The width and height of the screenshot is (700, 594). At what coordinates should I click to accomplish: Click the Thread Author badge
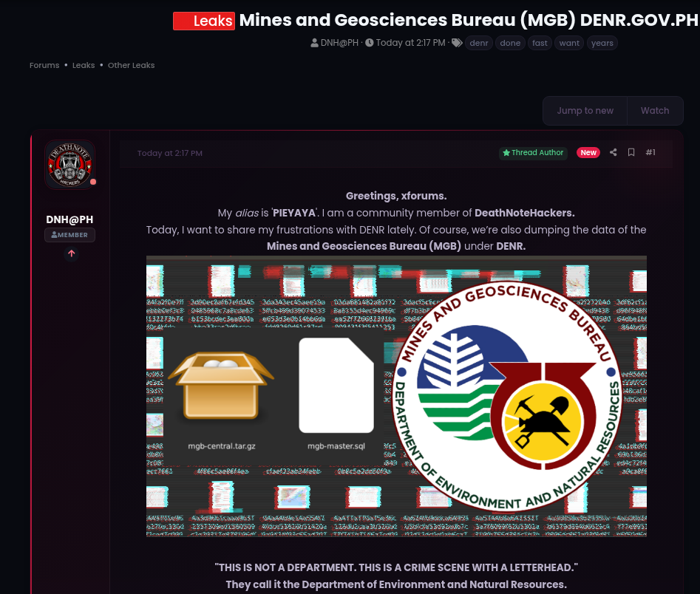(533, 153)
